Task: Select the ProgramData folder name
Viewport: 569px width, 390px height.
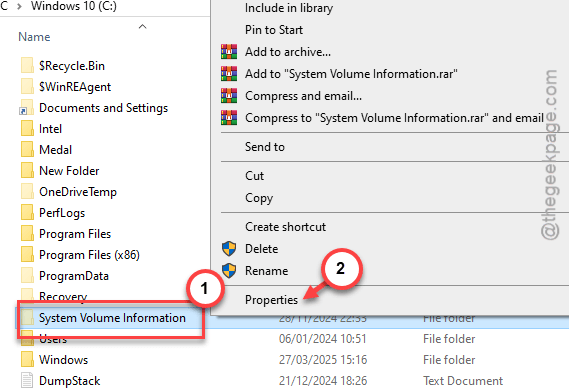Action: pos(74,276)
